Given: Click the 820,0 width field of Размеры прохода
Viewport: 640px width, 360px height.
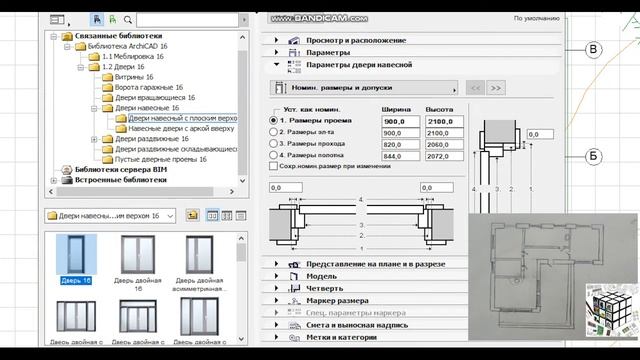Looking at the screenshot, I should pyautogui.click(x=401, y=144).
